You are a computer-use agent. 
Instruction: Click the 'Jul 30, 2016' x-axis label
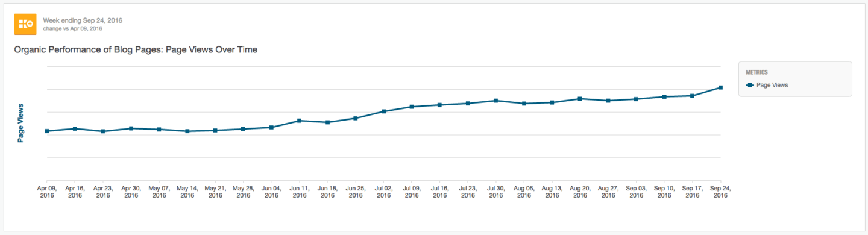(496, 192)
